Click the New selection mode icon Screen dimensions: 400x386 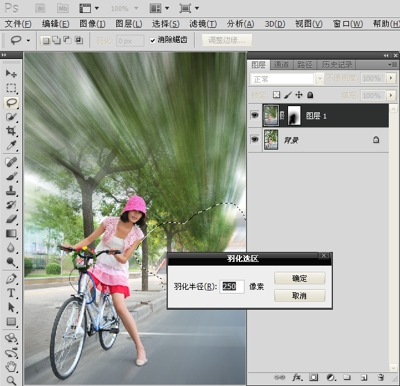pyautogui.click(x=46, y=40)
